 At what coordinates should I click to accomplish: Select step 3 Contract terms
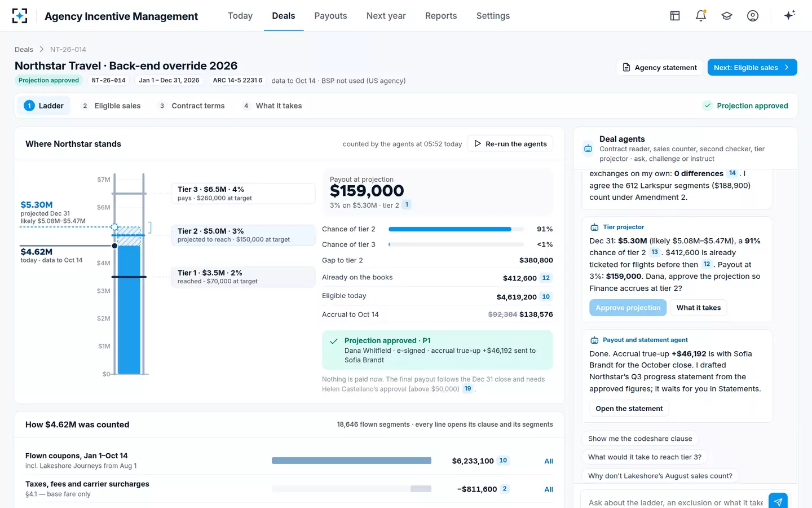coord(192,106)
